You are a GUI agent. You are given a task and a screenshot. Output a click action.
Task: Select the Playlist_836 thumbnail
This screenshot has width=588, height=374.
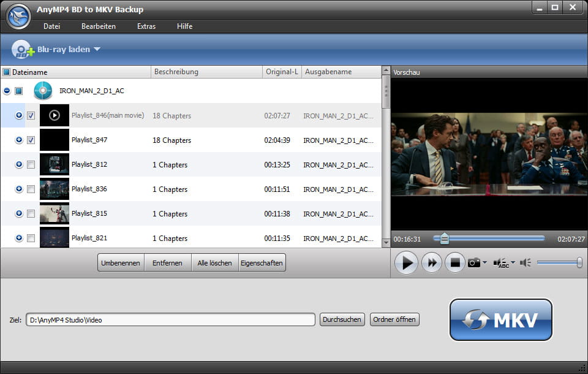[x=55, y=189]
